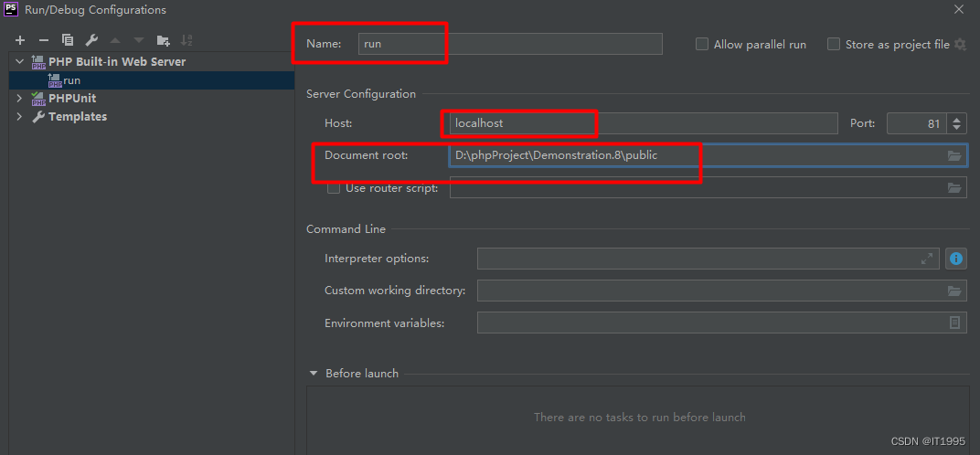Expand the Interpreter options field

point(927,259)
